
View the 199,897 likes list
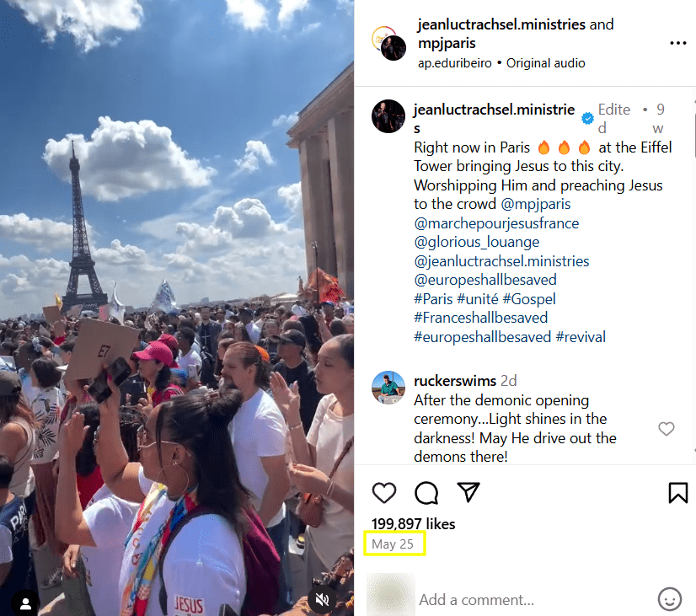point(413,523)
